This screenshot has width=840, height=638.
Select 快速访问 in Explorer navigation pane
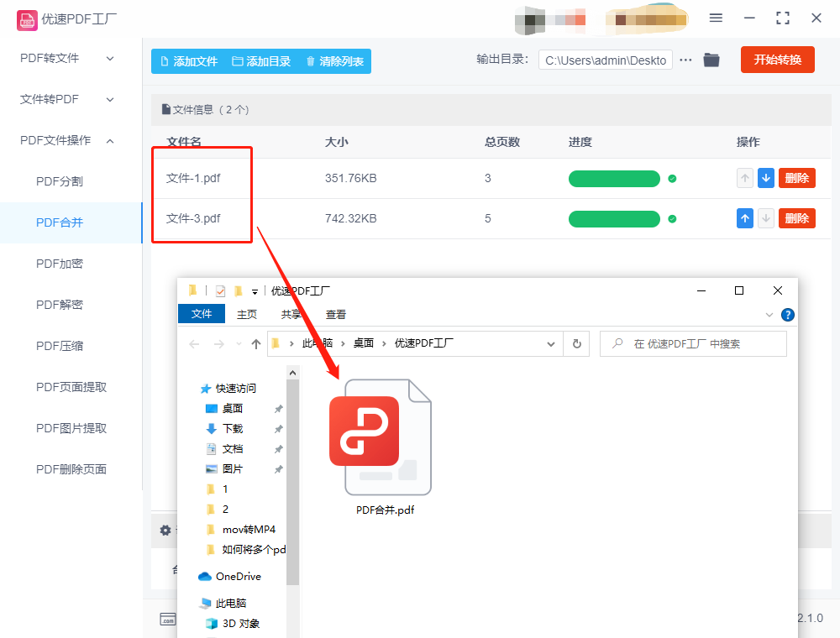(228, 389)
